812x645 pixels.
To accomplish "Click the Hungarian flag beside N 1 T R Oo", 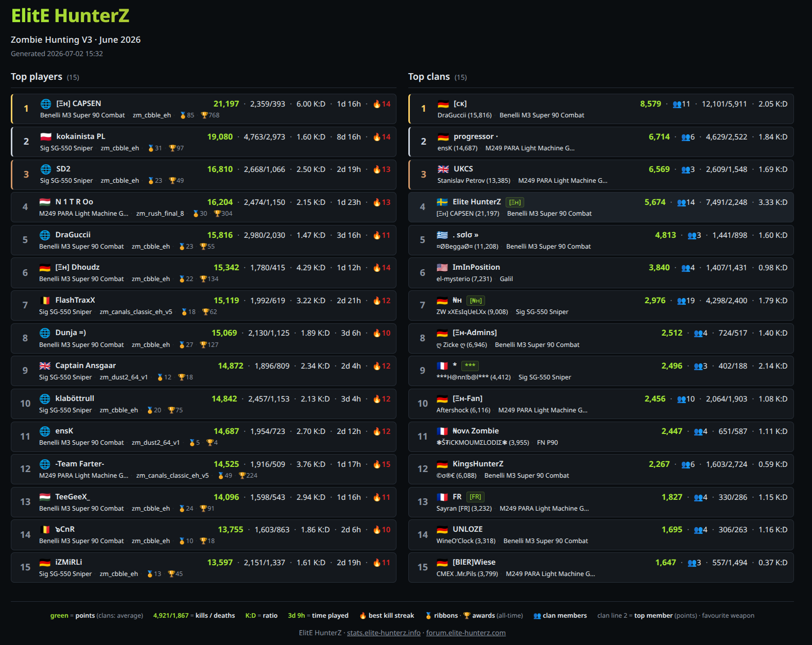I will coord(45,202).
